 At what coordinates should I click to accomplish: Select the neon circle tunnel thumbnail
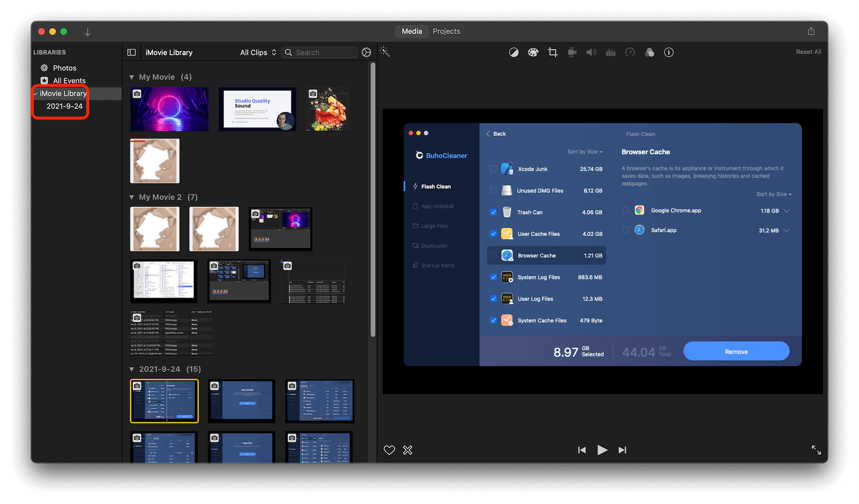click(x=169, y=109)
